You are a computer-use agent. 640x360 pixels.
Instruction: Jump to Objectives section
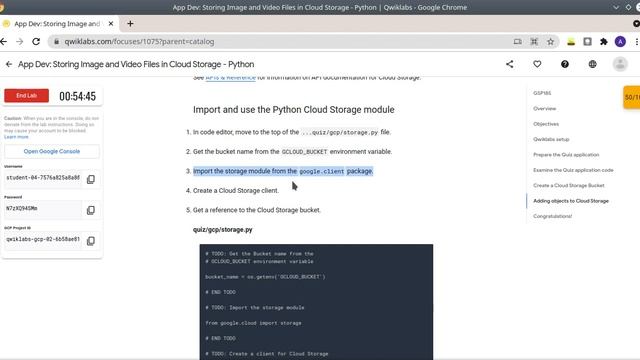(x=546, y=124)
